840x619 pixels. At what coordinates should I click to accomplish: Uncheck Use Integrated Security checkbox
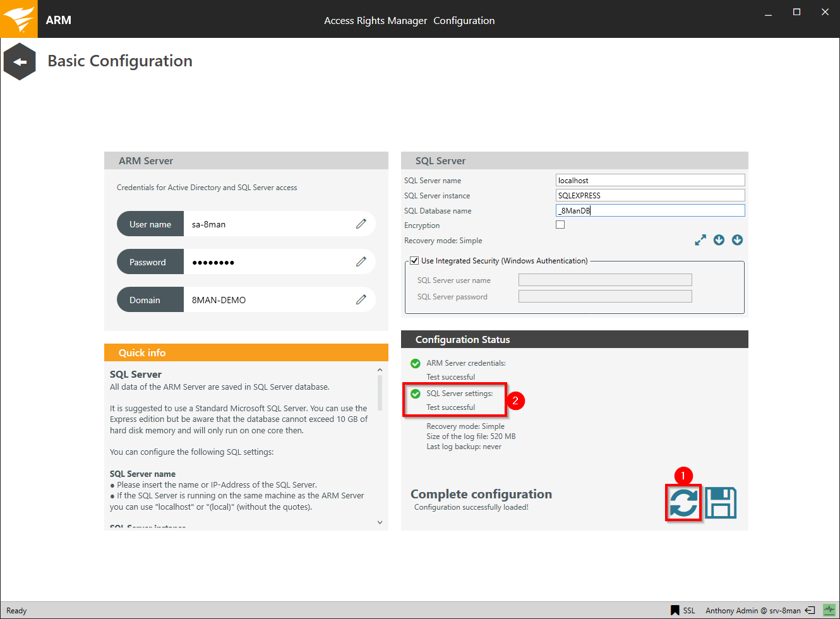tap(414, 260)
